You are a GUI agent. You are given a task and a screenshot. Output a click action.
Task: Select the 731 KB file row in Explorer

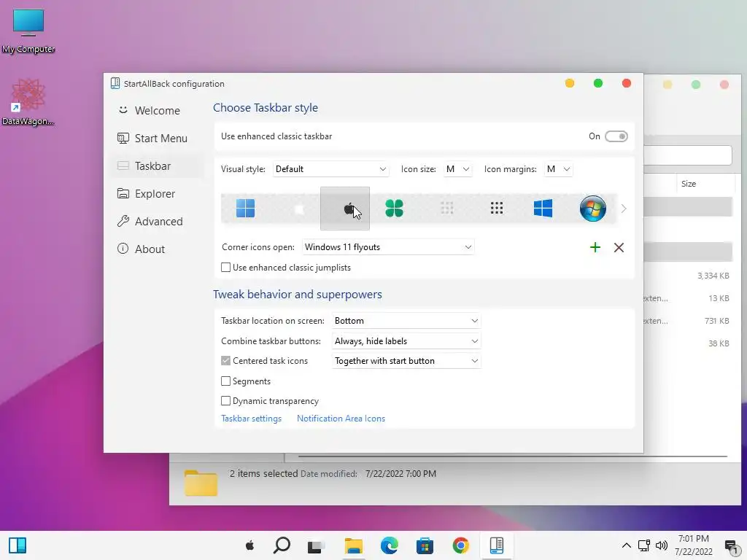[x=687, y=321]
